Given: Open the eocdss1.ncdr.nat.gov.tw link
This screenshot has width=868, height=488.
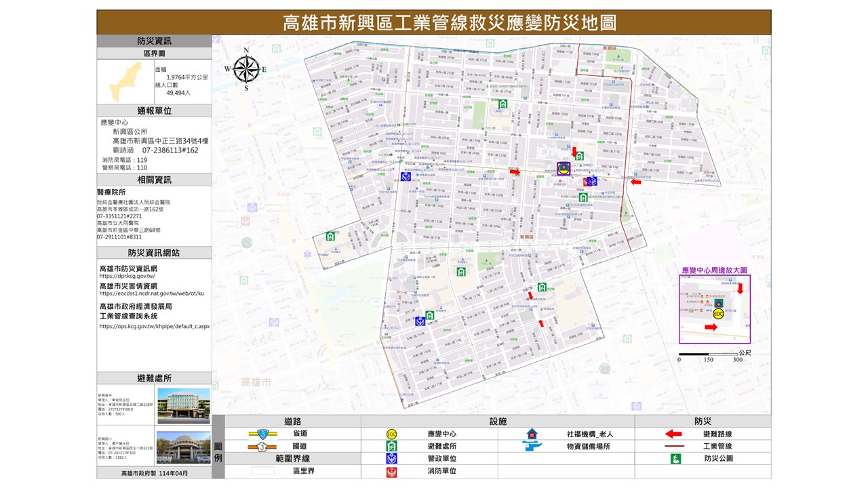Looking at the screenshot, I should pyautogui.click(x=151, y=293).
